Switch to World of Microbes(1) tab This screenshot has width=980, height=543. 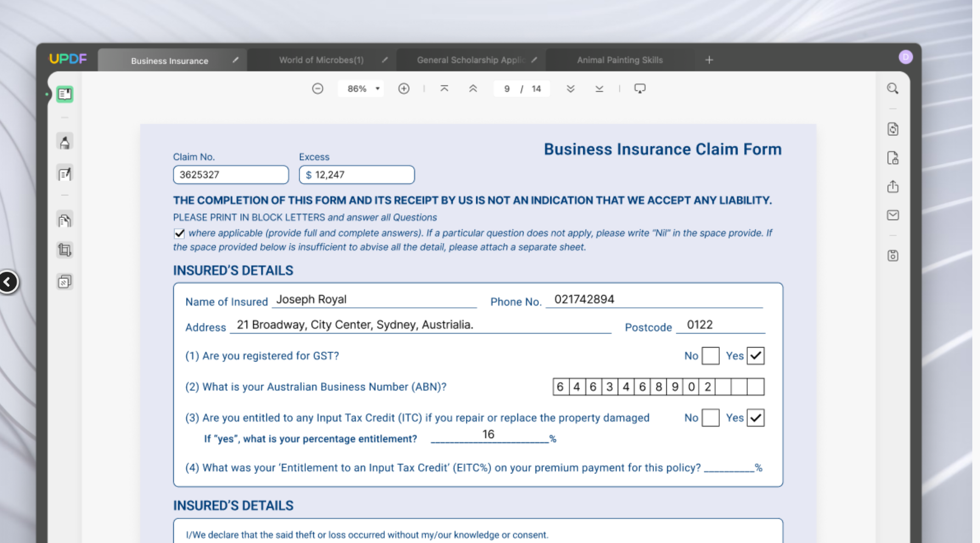pos(321,60)
